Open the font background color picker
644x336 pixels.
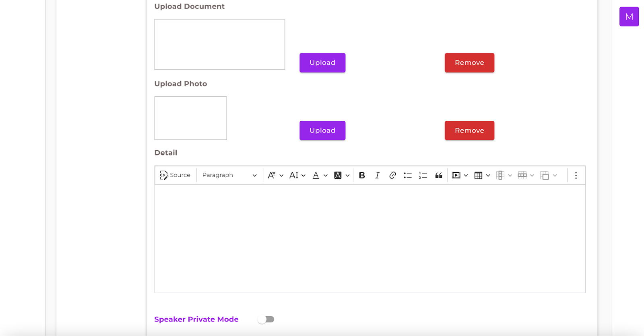click(342, 175)
